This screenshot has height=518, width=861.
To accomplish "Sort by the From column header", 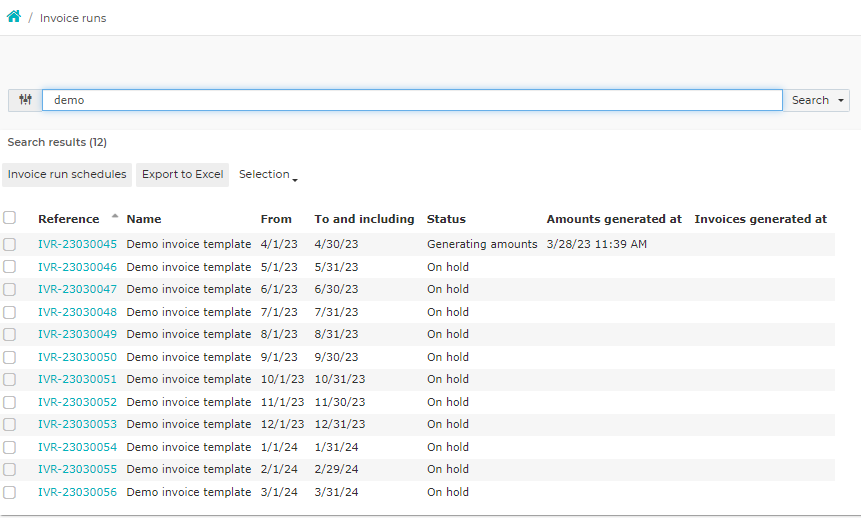I will point(276,219).
